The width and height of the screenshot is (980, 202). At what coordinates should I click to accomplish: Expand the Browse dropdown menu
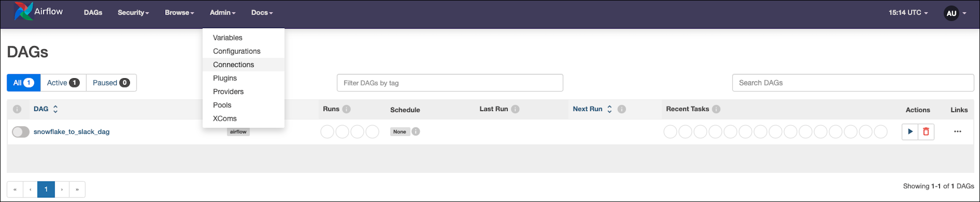point(179,13)
